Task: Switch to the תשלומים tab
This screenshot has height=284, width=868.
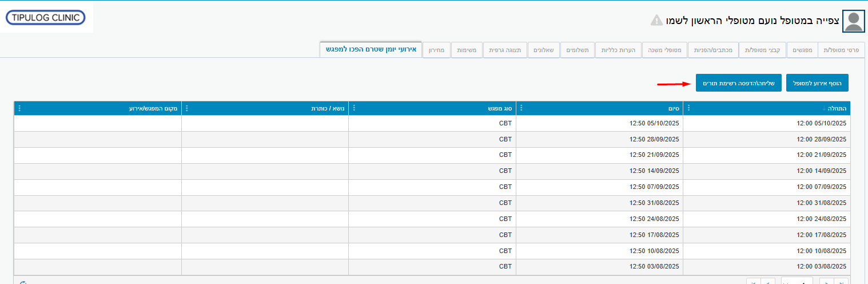Action: click(578, 50)
